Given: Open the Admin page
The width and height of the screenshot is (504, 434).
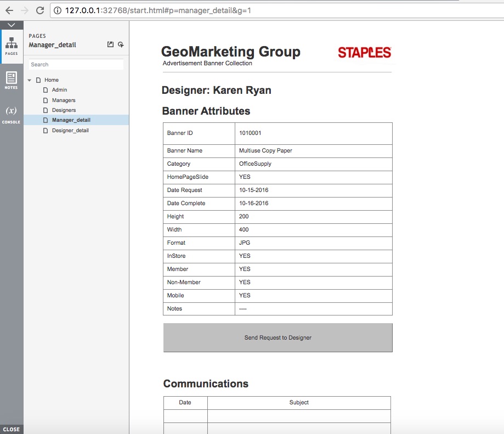Looking at the screenshot, I should (x=59, y=90).
